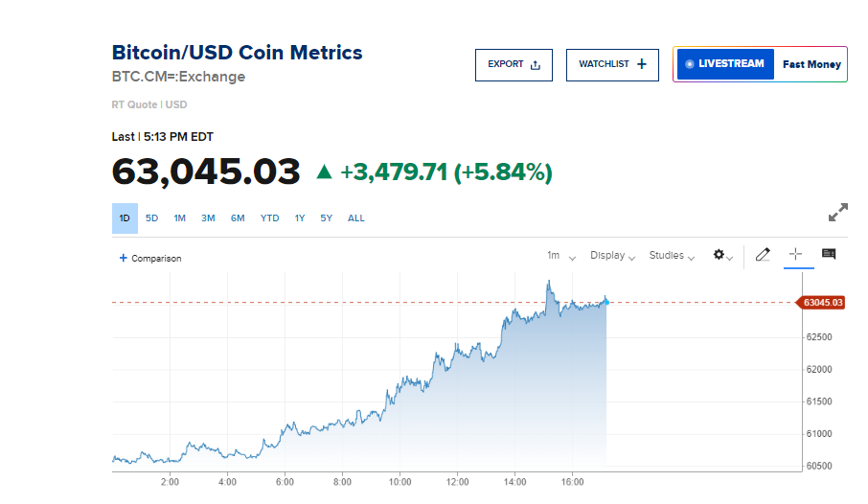This screenshot has width=868, height=504.
Task: Click the export upload icon
Action: 536,65
